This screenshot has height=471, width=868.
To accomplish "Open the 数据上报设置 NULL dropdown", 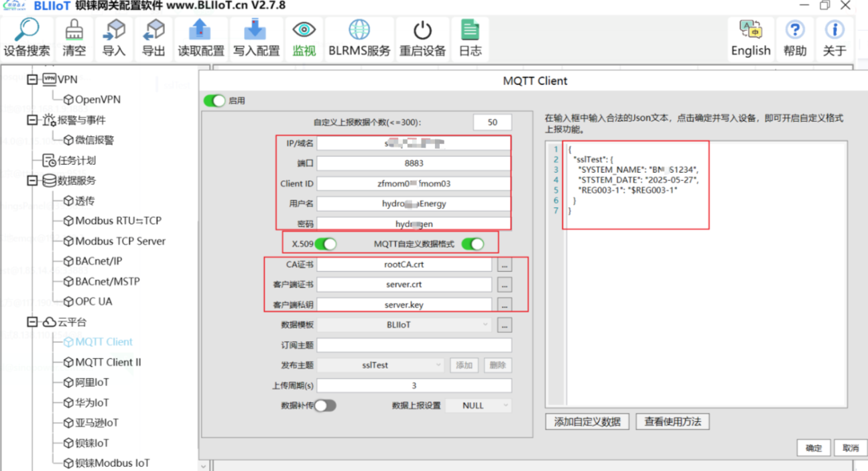I will point(477,405).
